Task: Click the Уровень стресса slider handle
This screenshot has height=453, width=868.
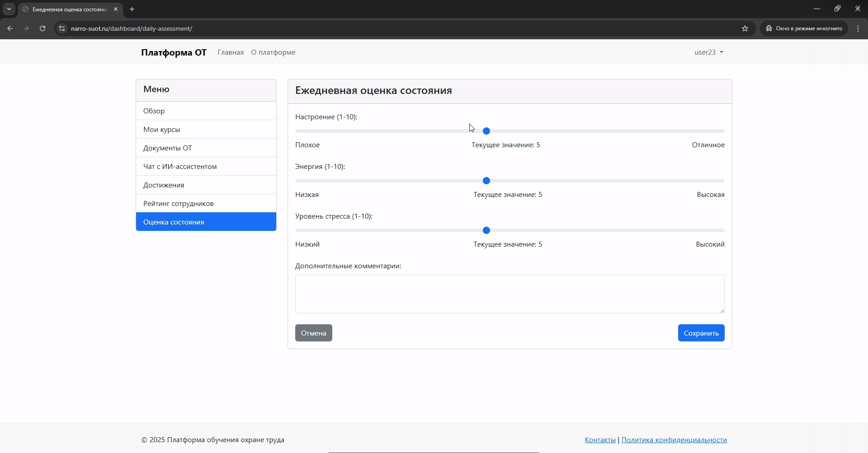Action: [x=486, y=230]
